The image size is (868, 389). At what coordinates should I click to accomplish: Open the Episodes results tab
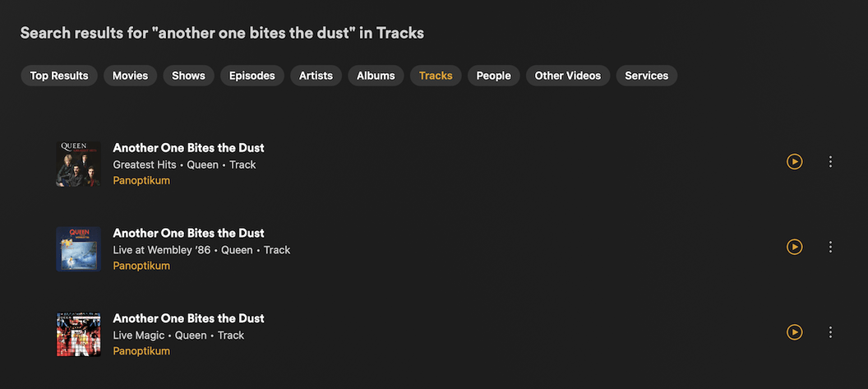click(x=252, y=76)
